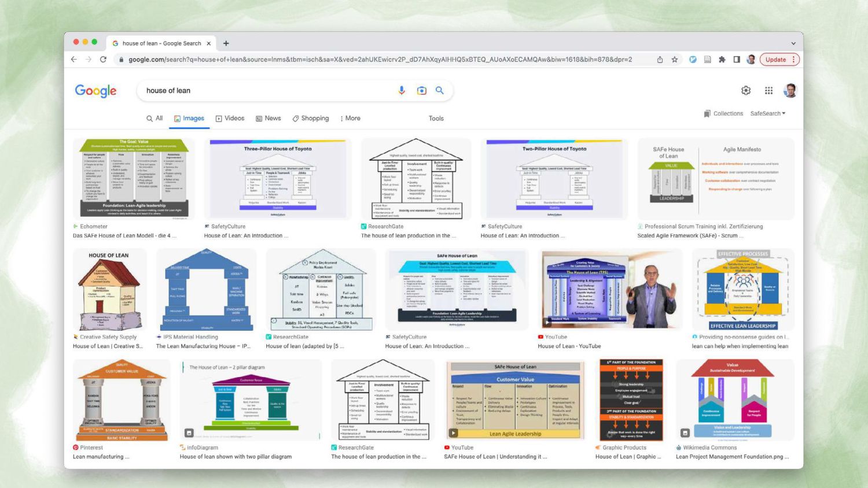Select the house of lean browser tab
This screenshot has width=868, height=488.
[x=161, y=43]
